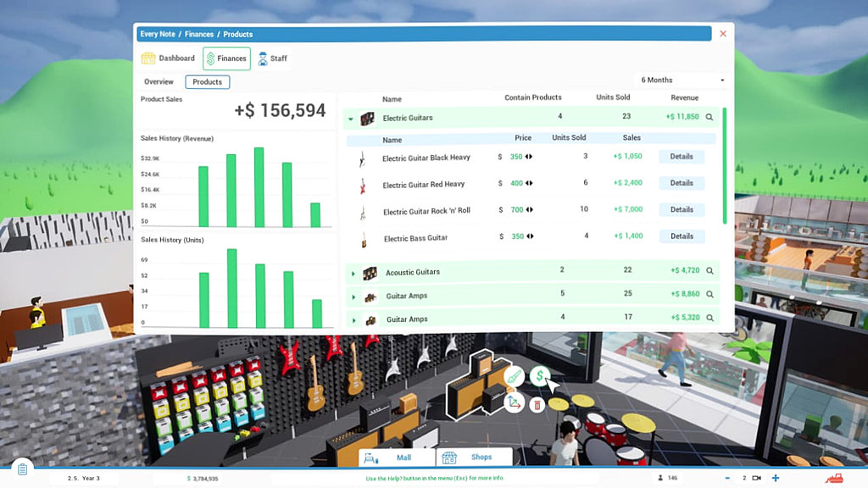This screenshot has height=488, width=868.
Task: Click magnifier on Guitar Amps +$ 8,860 row
Action: 709,294
